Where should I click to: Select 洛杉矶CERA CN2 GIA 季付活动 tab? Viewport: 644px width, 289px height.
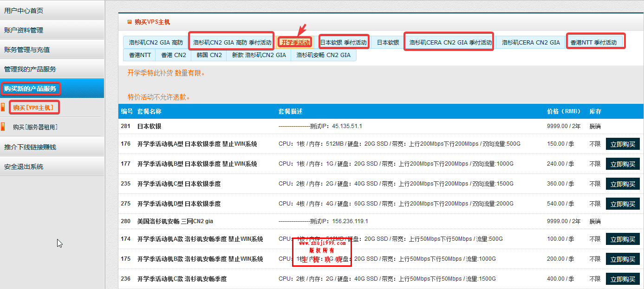pos(450,42)
